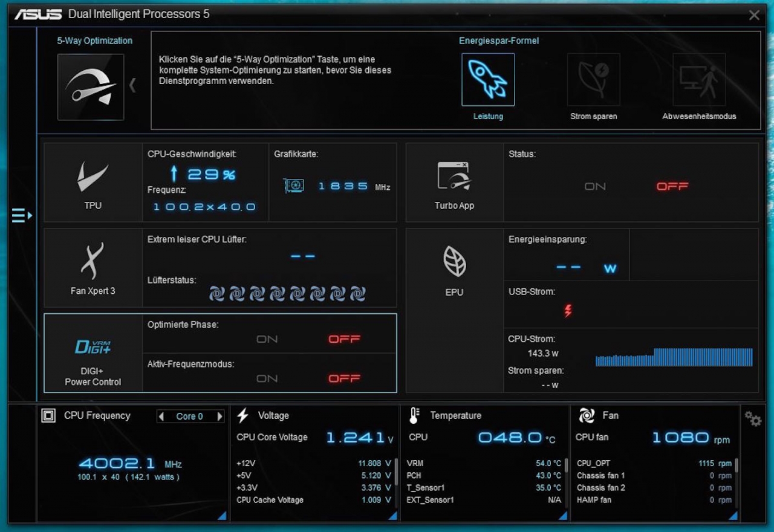The height and width of the screenshot is (532, 774).
Task: Open the DIGI+ Power Control module
Action: (93, 353)
